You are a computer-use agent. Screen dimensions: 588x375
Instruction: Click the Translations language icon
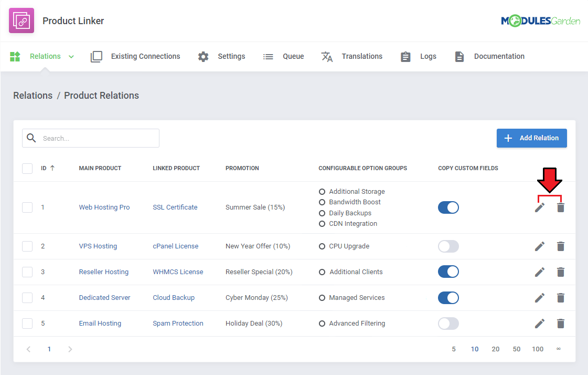327,57
